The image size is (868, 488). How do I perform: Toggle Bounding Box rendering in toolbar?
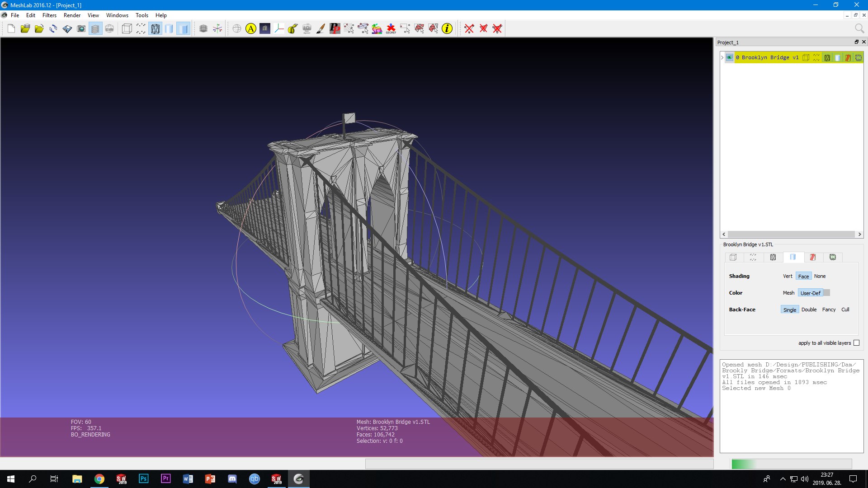(x=127, y=29)
